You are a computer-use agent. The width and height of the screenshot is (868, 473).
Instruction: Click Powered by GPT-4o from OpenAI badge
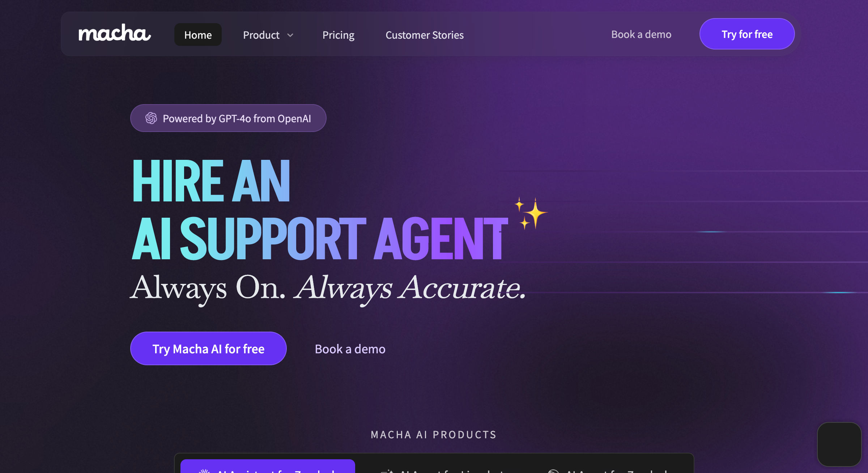(x=228, y=118)
